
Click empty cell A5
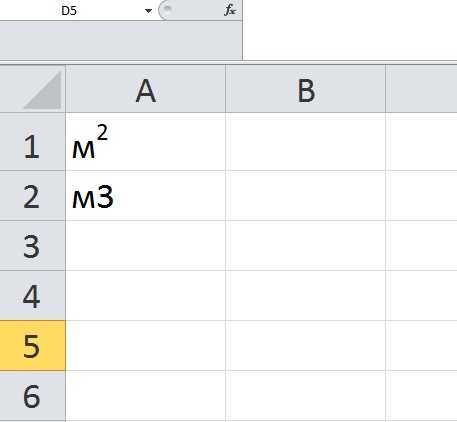(146, 346)
